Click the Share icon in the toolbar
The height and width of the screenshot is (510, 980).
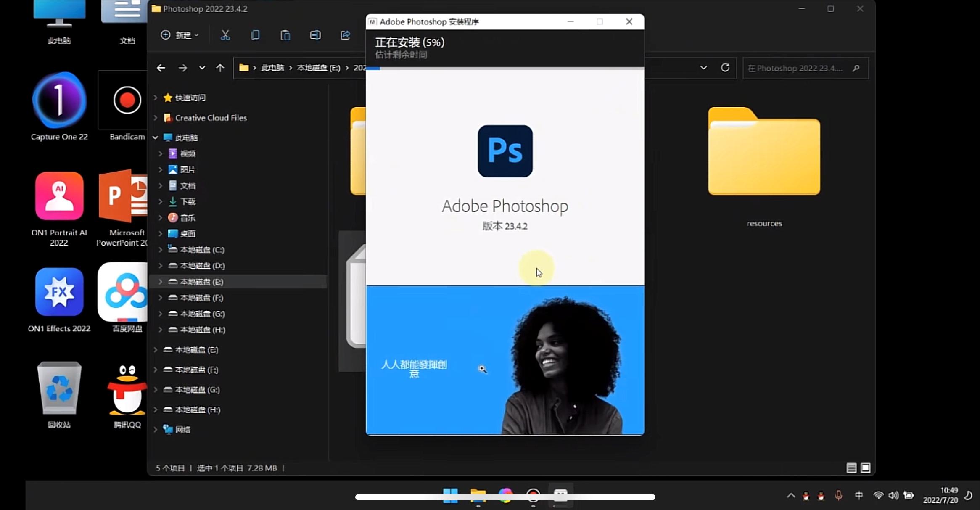point(345,35)
